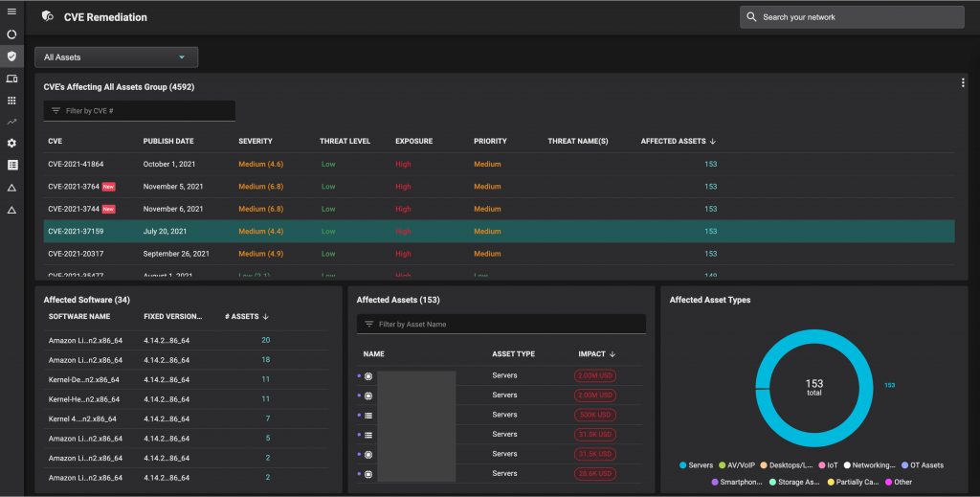Toggle Desktops/L... legend entry

click(787, 465)
